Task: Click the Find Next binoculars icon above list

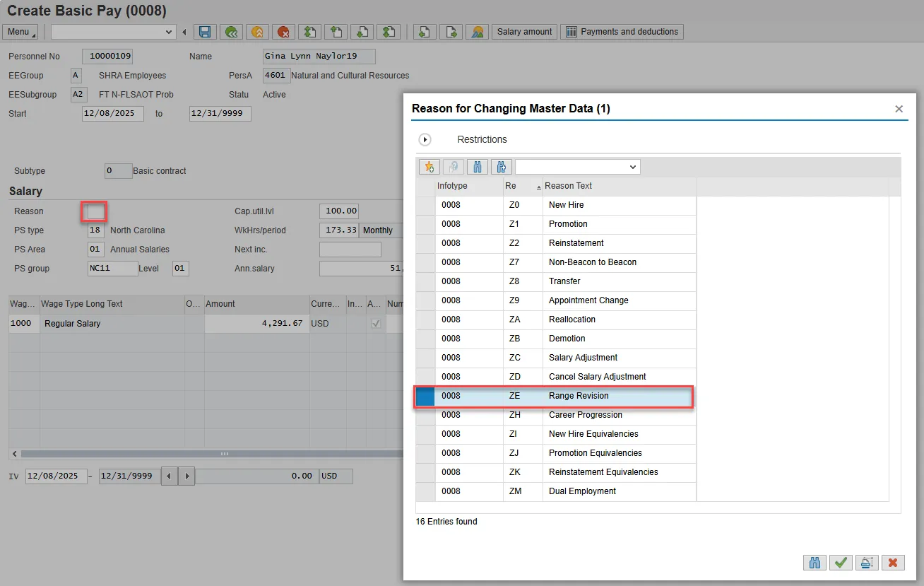Action: click(502, 167)
